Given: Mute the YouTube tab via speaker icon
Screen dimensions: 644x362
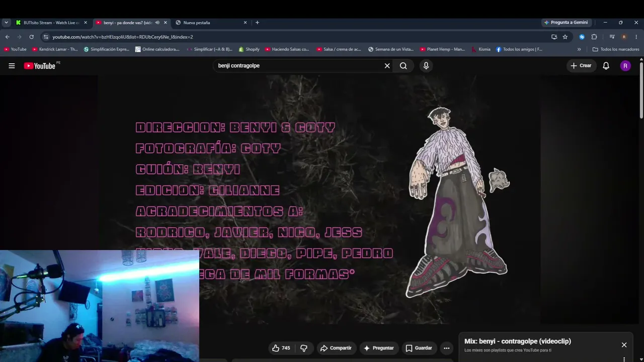Looking at the screenshot, I should (x=157, y=23).
